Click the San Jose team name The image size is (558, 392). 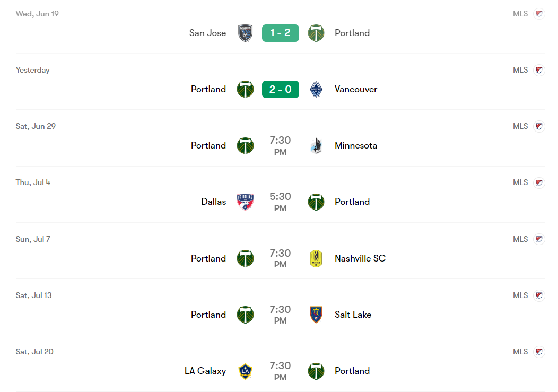tap(207, 33)
